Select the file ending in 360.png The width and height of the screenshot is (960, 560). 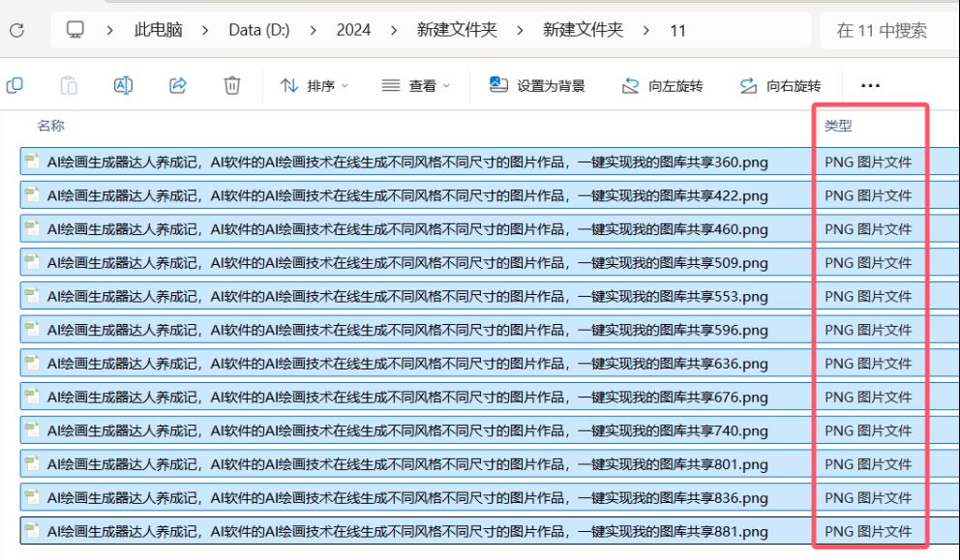click(x=489, y=162)
